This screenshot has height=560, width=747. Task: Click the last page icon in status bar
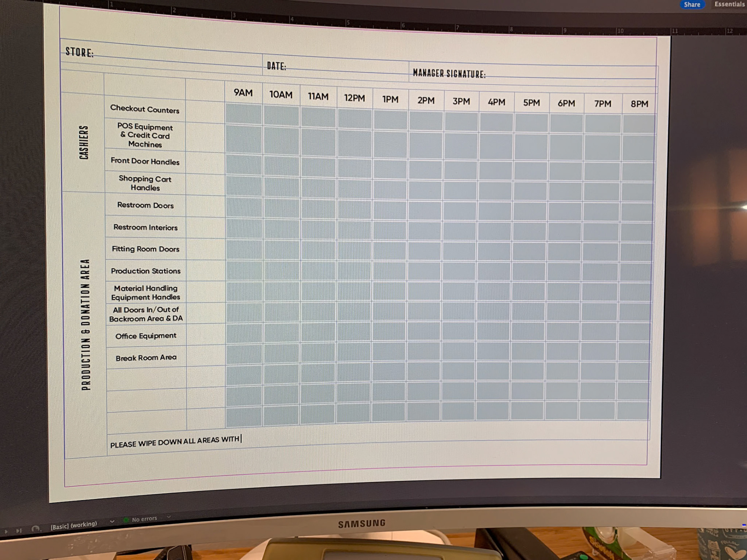[19, 530]
